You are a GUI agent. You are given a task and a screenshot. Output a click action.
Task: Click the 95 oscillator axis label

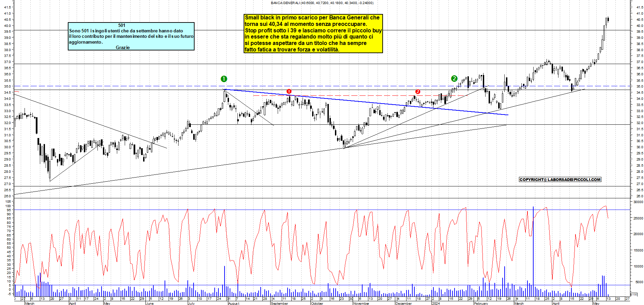click(9, 210)
